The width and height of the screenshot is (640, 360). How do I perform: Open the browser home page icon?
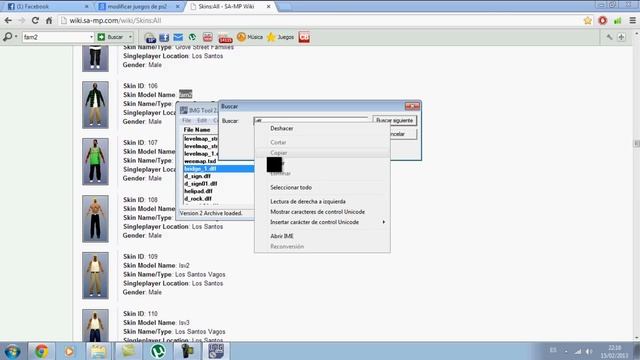coord(49,20)
